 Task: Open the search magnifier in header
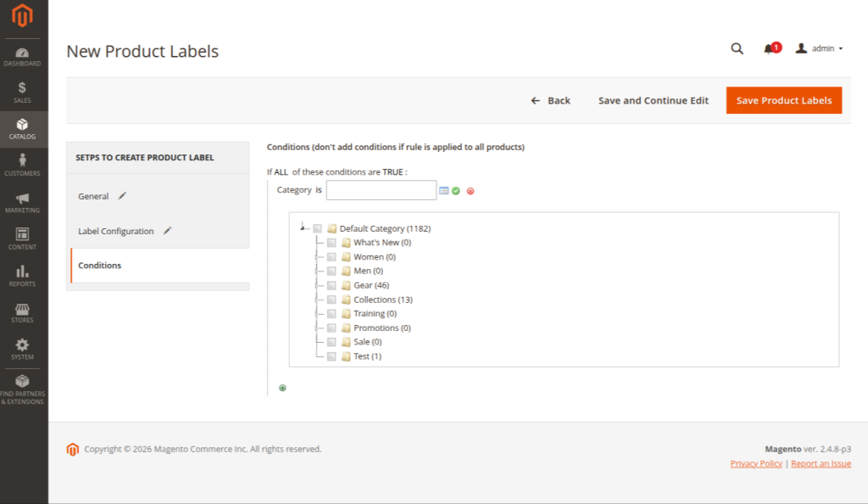coord(737,49)
